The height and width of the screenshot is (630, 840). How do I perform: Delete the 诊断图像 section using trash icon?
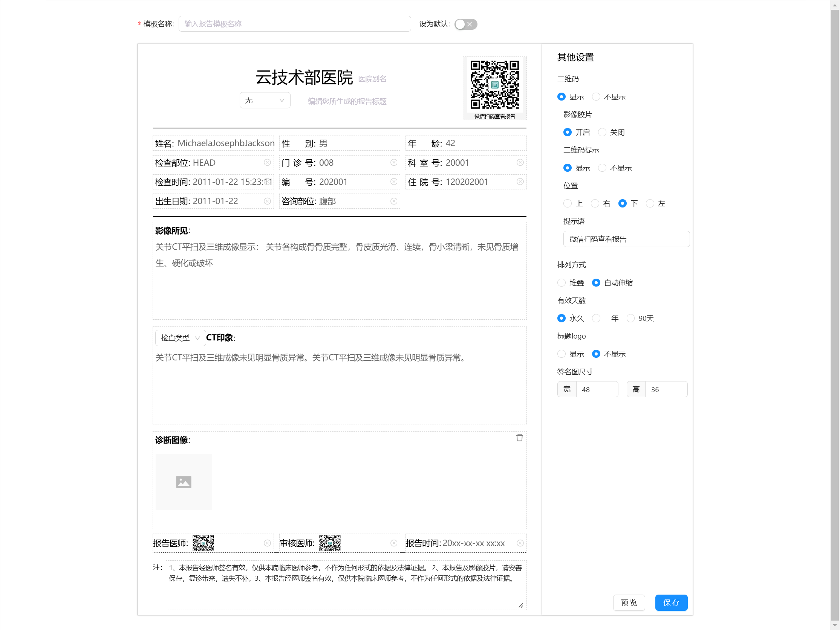coord(520,438)
